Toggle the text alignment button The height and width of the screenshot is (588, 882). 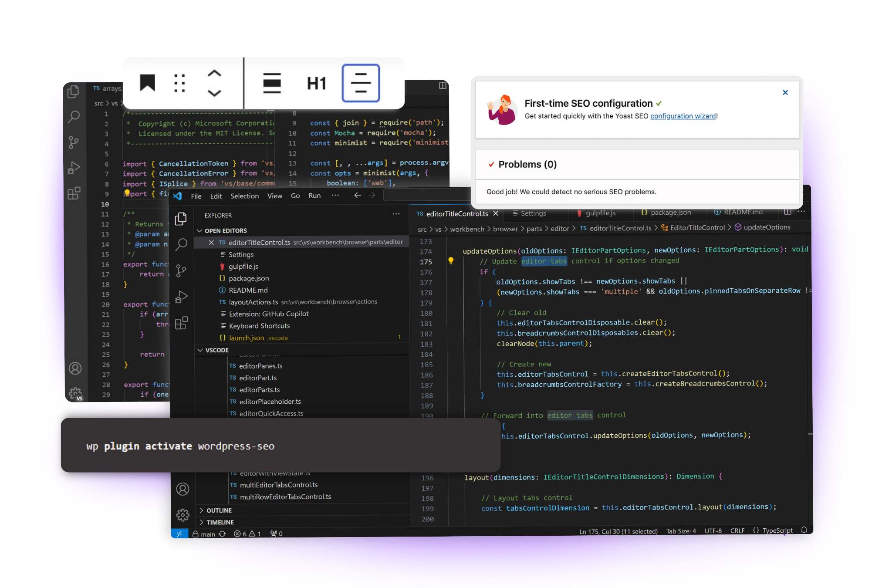361,83
